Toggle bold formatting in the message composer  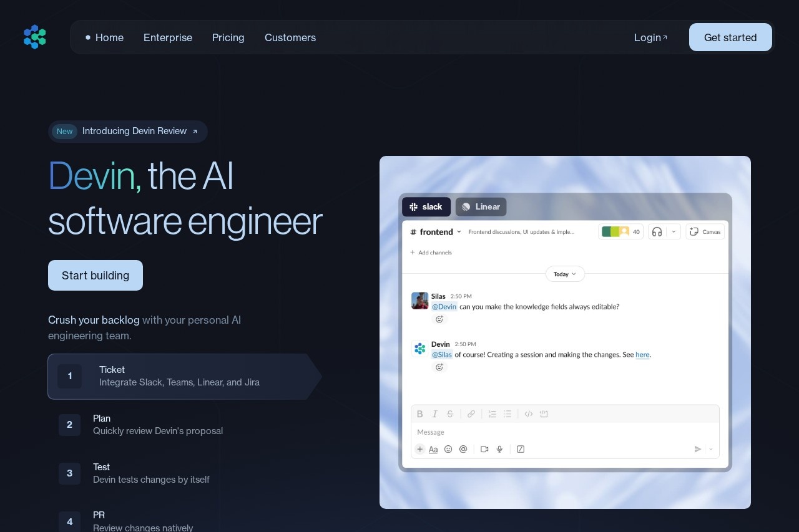click(420, 414)
